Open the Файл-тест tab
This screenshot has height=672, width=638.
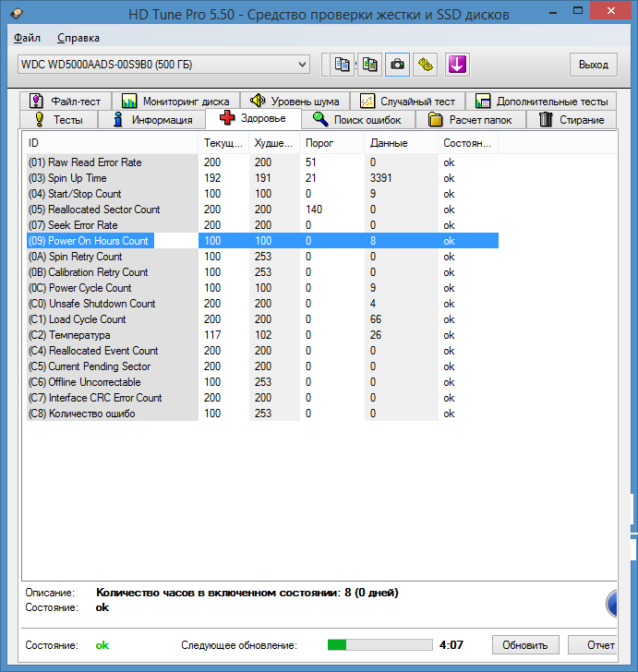(66, 102)
